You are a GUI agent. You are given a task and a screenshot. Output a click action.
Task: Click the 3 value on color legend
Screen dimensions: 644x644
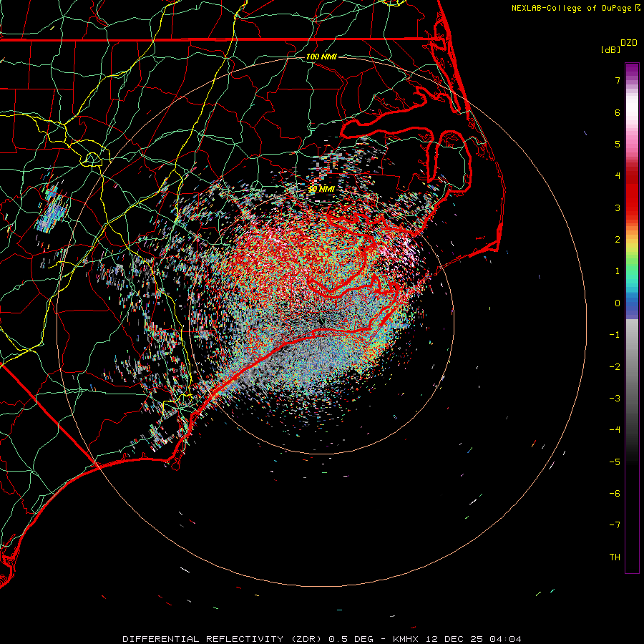[x=618, y=208]
